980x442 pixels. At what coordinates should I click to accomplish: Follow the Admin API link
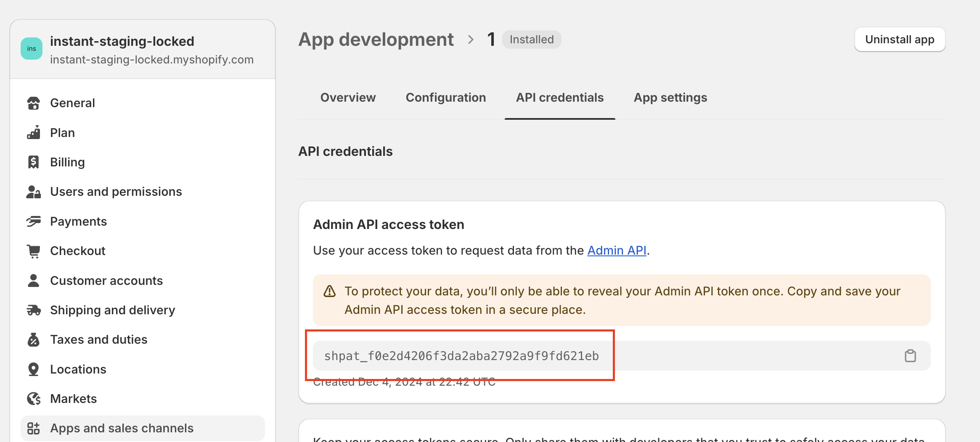click(617, 250)
